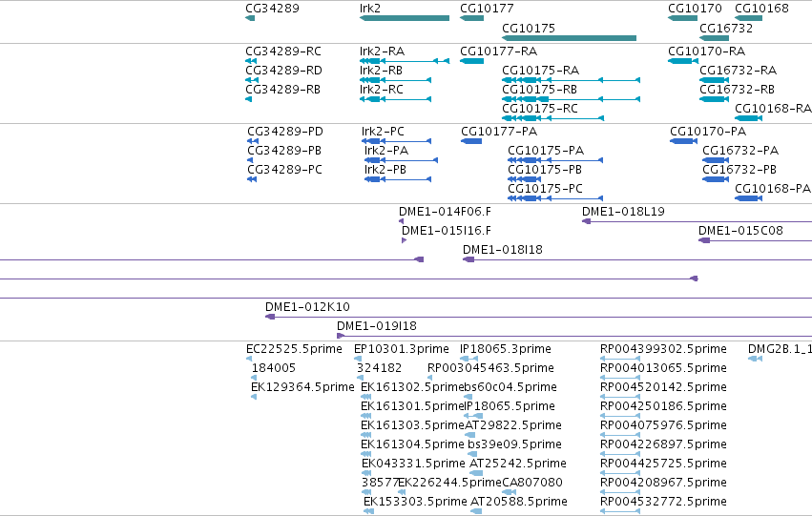Click the CG10175 gene glyph
This screenshot has height=516, width=812.
coord(569,38)
